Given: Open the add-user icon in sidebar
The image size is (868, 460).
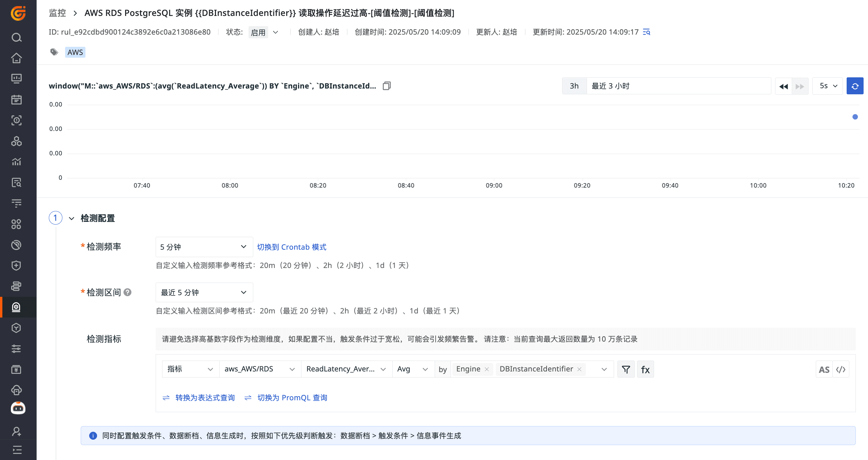Looking at the screenshot, I should tap(17, 432).
